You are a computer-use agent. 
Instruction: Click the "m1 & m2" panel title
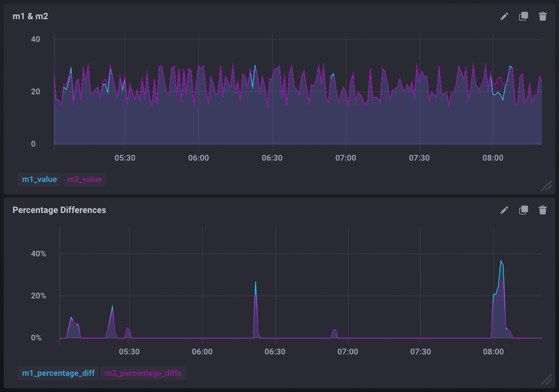30,16
